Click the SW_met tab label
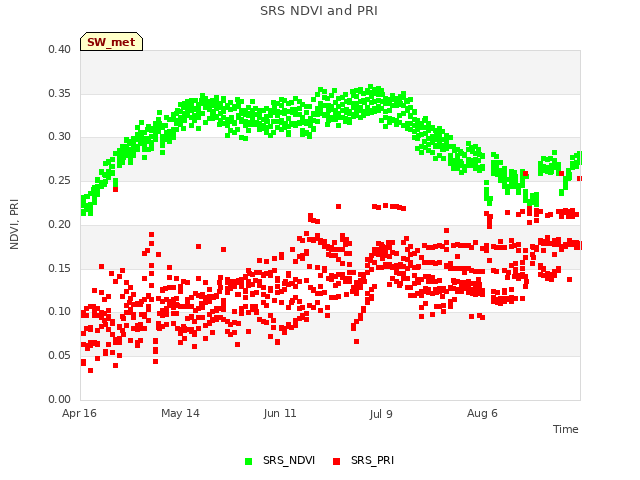 [x=111, y=42]
